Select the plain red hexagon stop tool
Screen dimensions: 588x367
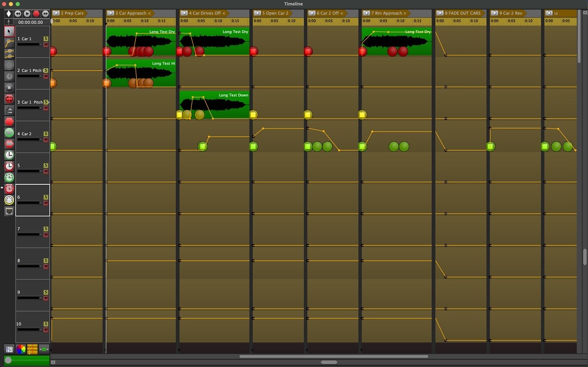point(9,121)
